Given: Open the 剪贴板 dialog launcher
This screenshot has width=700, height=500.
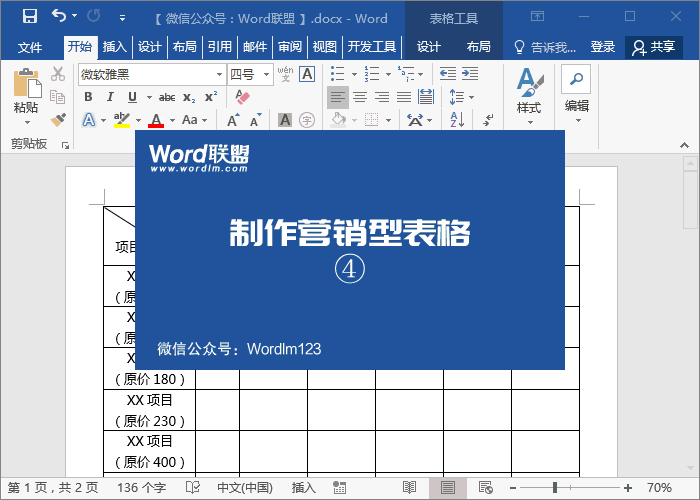Looking at the screenshot, I should pyautogui.click(x=66, y=145).
